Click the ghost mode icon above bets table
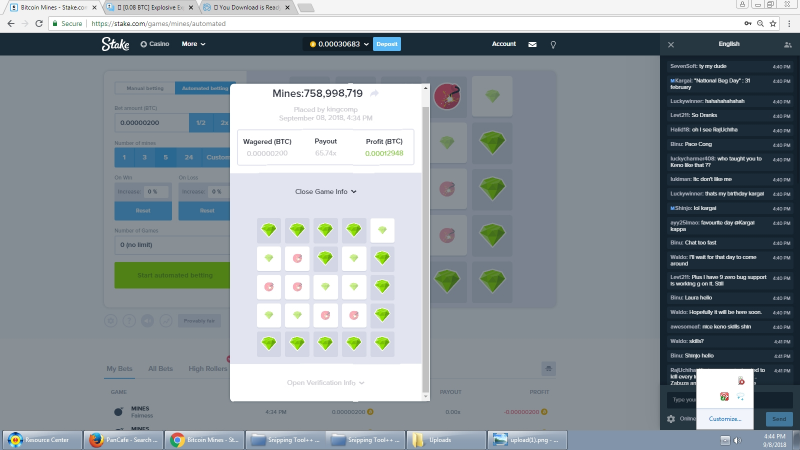 [548, 368]
